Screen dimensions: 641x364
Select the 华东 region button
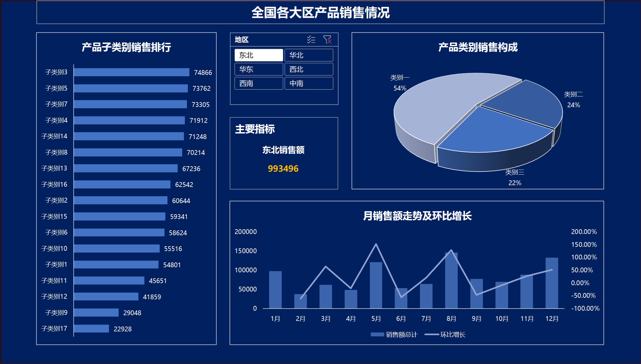259,69
